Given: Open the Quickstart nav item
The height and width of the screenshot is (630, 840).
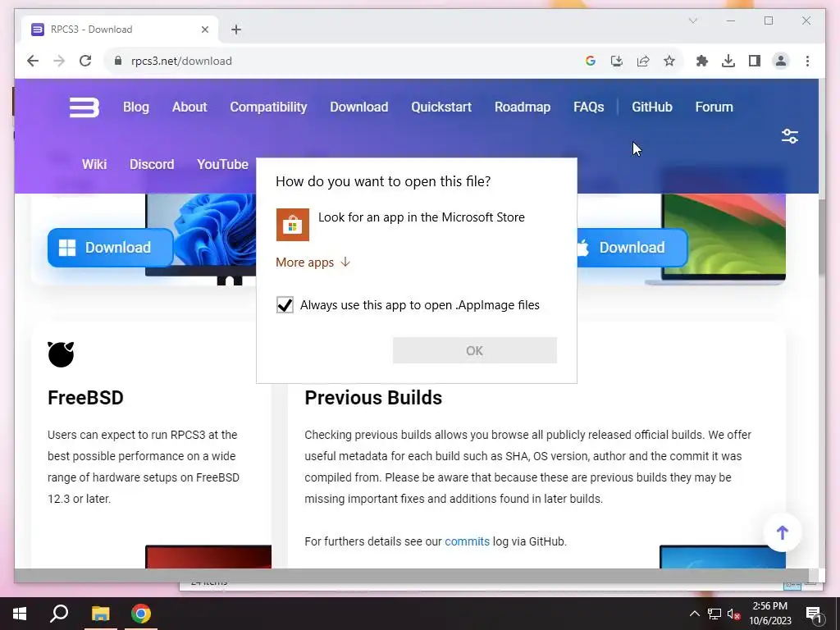Looking at the screenshot, I should (441, 107).
